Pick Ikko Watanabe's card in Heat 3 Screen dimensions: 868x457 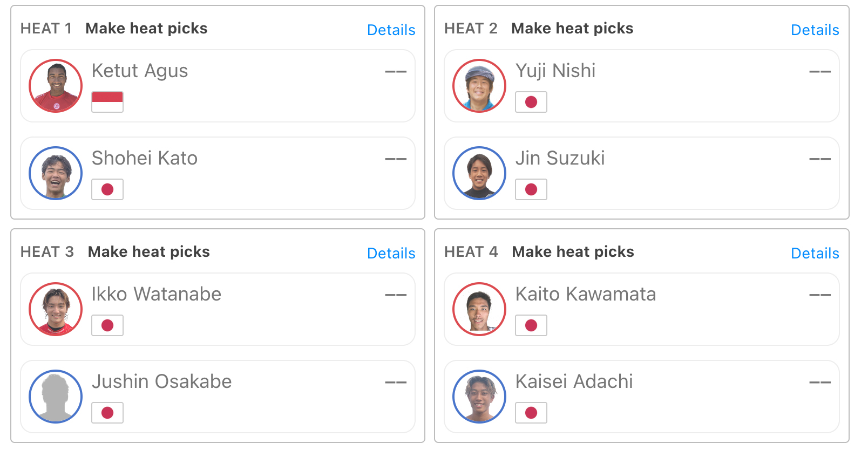pos(218,309)
